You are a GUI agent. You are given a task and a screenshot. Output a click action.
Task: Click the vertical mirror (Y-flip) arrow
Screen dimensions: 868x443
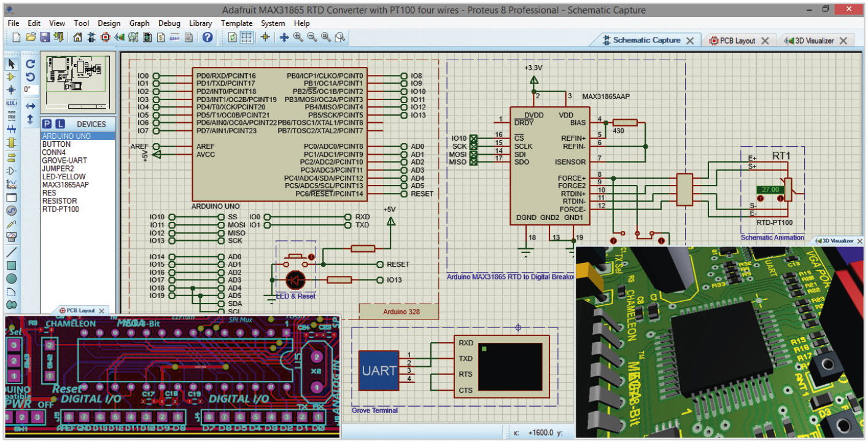tap(30, 120)
